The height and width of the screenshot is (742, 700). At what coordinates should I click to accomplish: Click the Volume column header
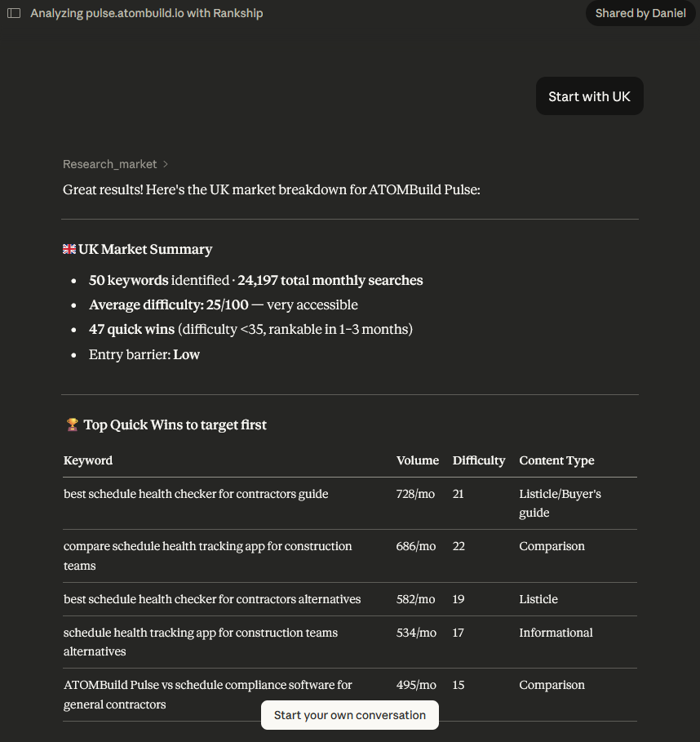point(417,460)
